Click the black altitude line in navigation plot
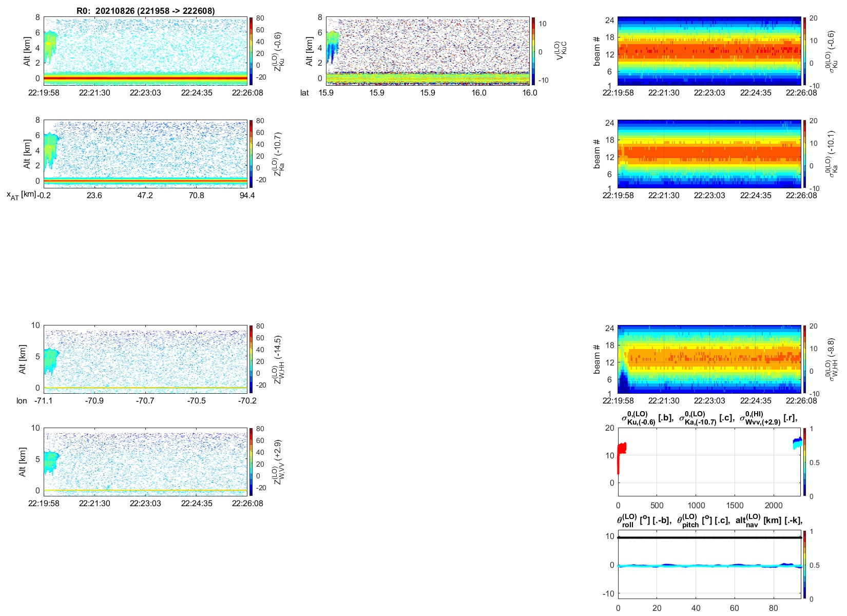This screenshot has width=847, height=616. [x=708, y=537]
